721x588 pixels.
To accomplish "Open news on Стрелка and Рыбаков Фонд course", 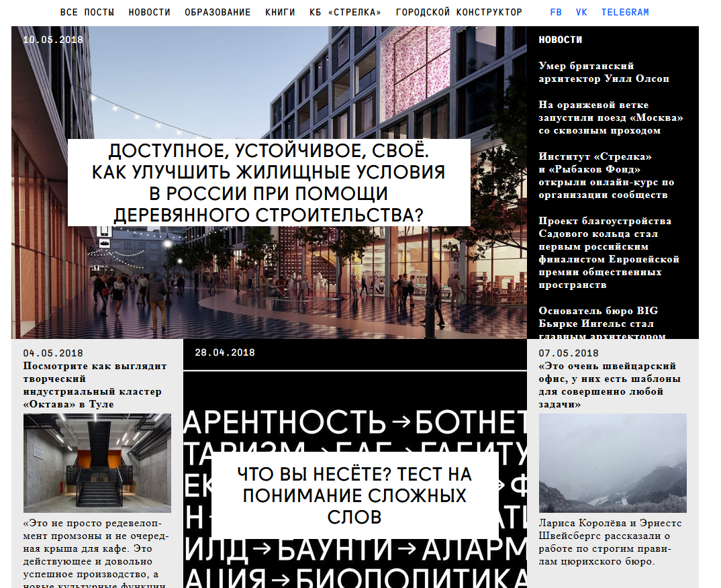I will click(606, 176).
